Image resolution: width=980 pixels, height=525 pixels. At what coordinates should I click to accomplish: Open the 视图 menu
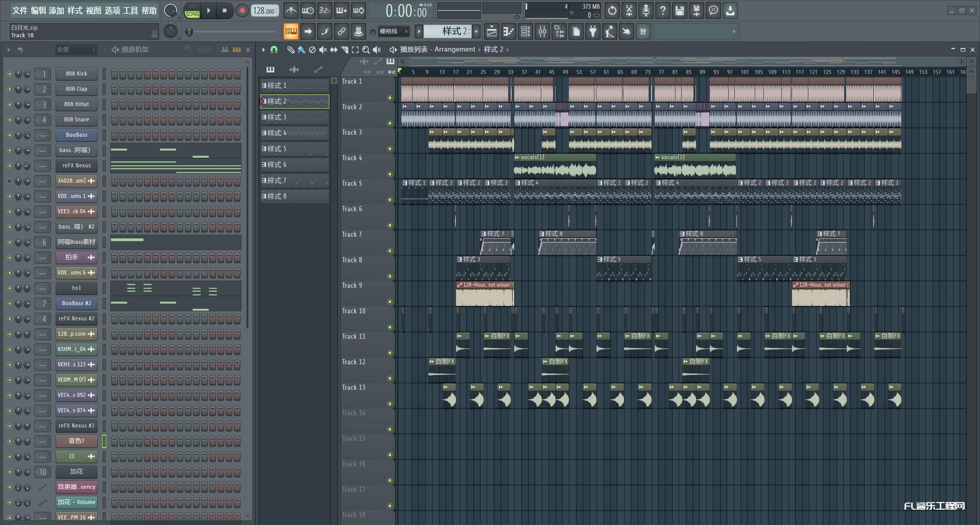click(x=93, y=10)
